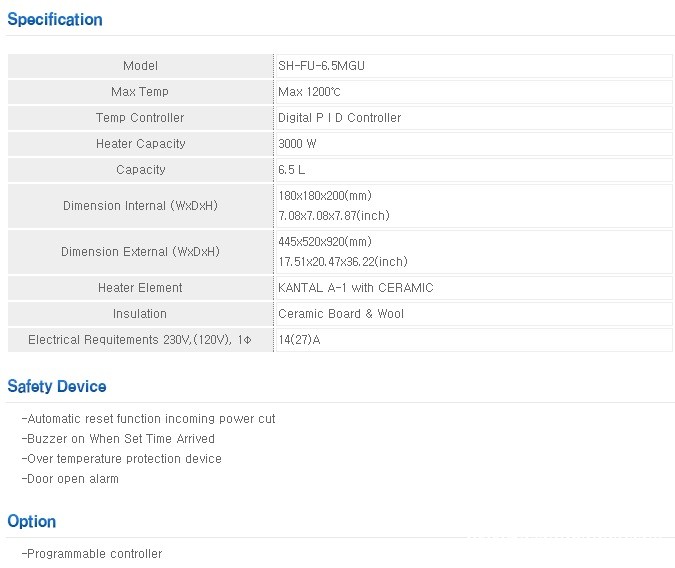This screenshot has height=568, width=675.
Task: Click KANTAL A-1 with CERAMIC value
Action: pyautogui.click(x=355, y=288)
